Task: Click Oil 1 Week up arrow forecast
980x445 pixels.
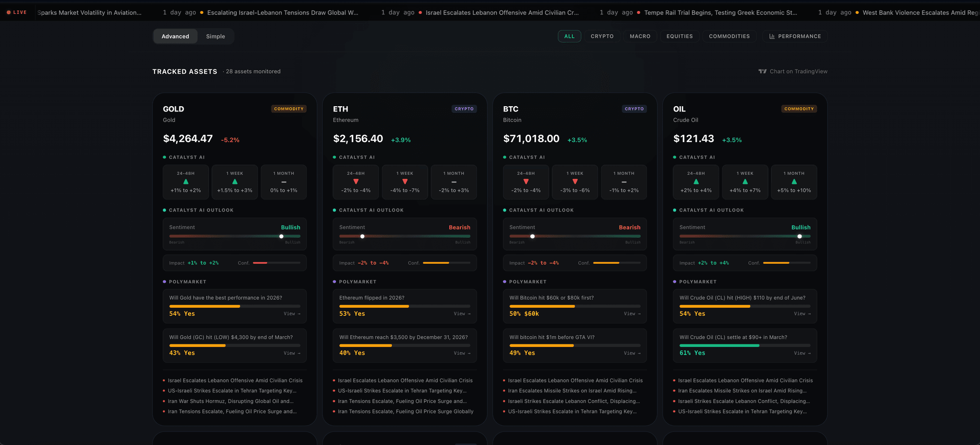Action: pos(745,182)
